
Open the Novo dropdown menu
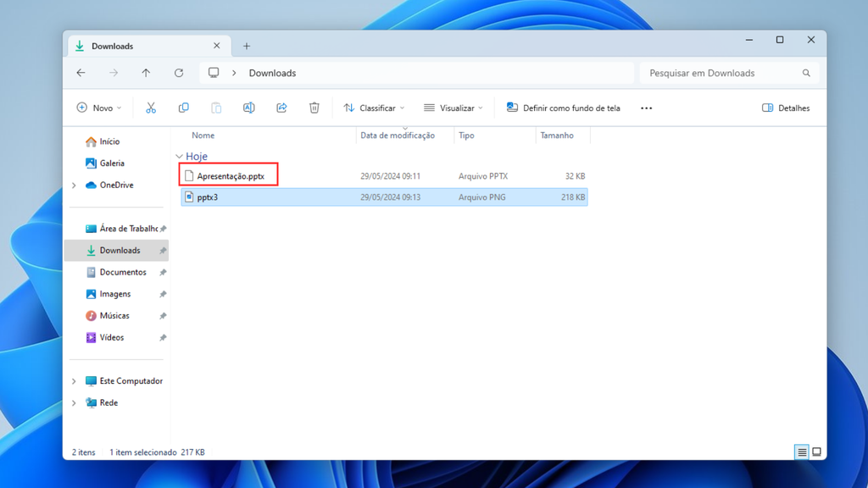[99, 108]
